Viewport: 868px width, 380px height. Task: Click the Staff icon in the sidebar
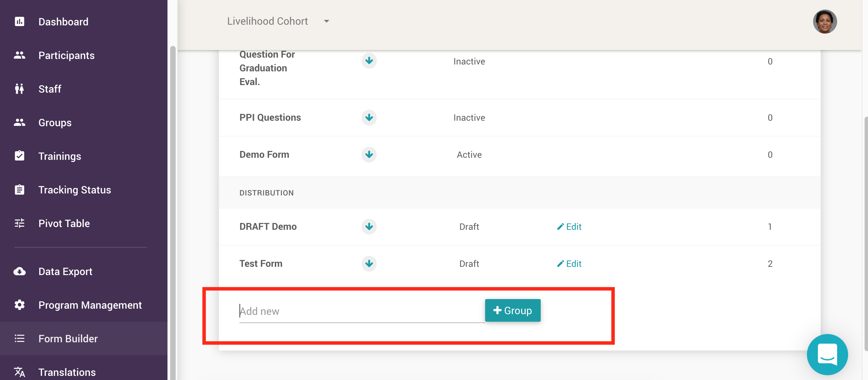tap(20, 88)
